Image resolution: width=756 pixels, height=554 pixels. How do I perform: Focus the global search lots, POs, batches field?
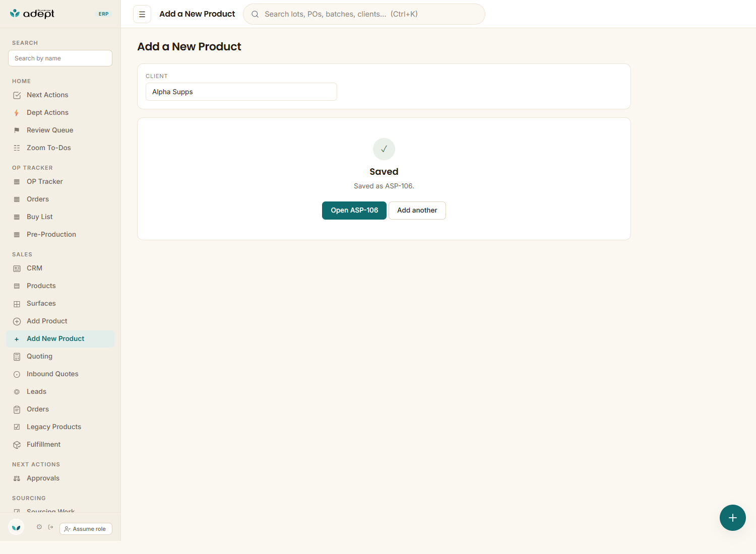[364, 14]
